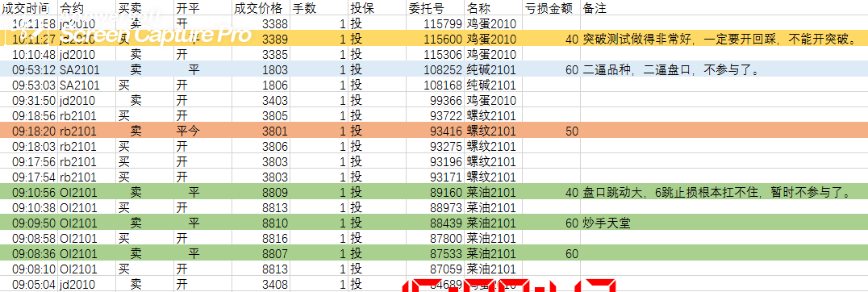Image resolution: width=868 pixels, height=292 pixels.
Task: Click the 平今 cell in orange row
Action: coord(202,131)
